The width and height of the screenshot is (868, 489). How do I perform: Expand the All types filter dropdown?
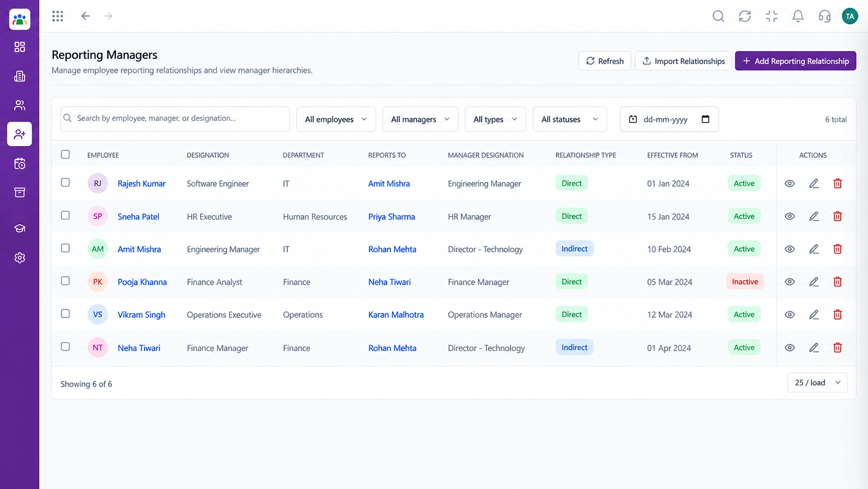[x=495, y=119]
